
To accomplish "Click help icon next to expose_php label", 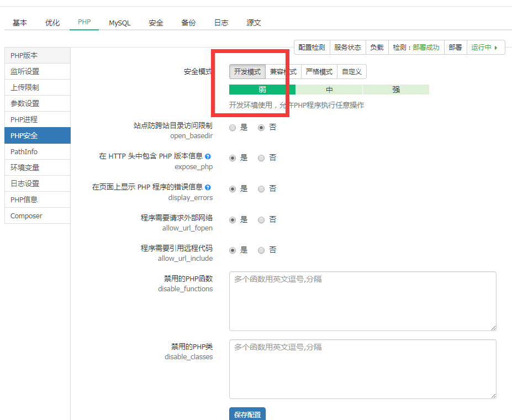I will (208, 156).
